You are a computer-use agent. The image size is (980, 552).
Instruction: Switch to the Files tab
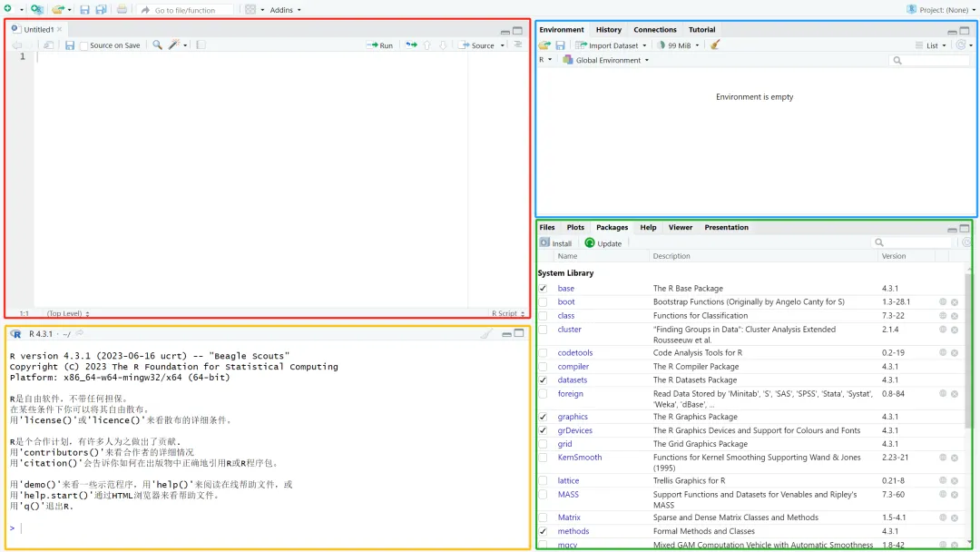click(x=547, y=228)
